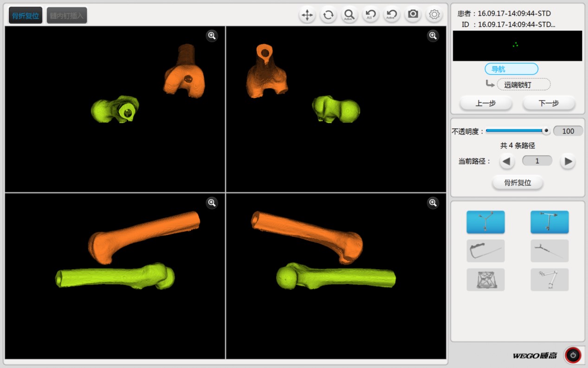Enlarge the top-left view with its magnifier

pyautogui.click(x=212, y=36)
